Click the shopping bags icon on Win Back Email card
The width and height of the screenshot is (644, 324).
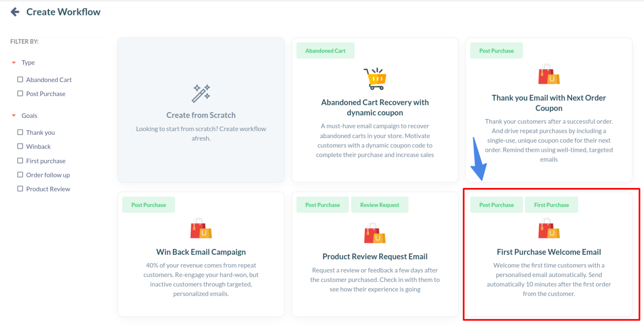click(201, 229)
